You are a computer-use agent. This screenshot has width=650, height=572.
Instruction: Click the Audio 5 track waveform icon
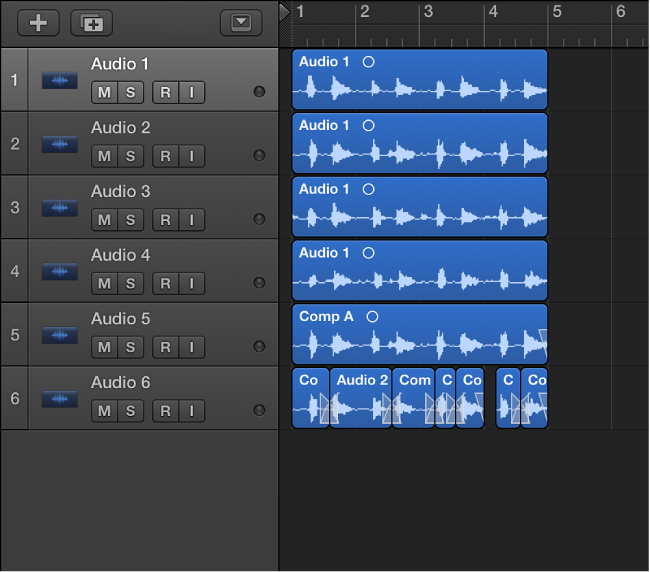point(59,335)
